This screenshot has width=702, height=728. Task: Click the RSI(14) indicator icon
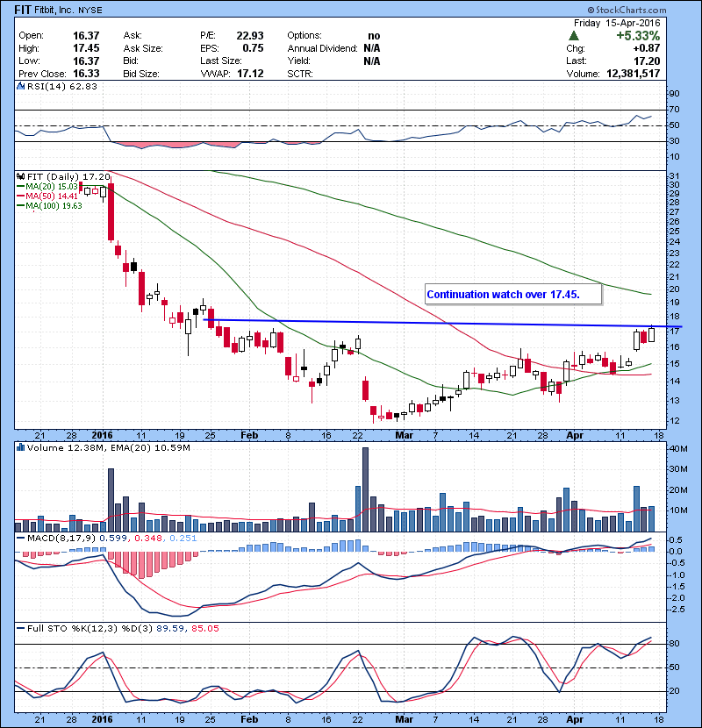point(20,86)
